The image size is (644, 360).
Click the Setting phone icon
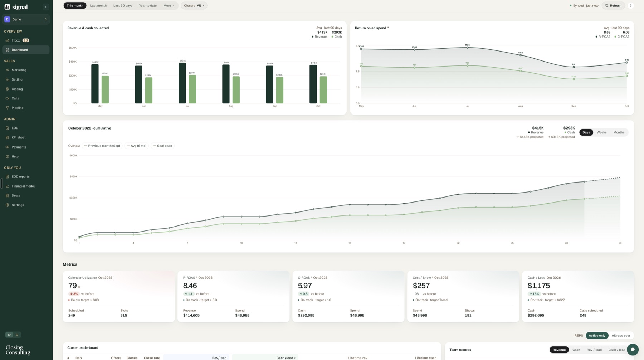(7, 79)
